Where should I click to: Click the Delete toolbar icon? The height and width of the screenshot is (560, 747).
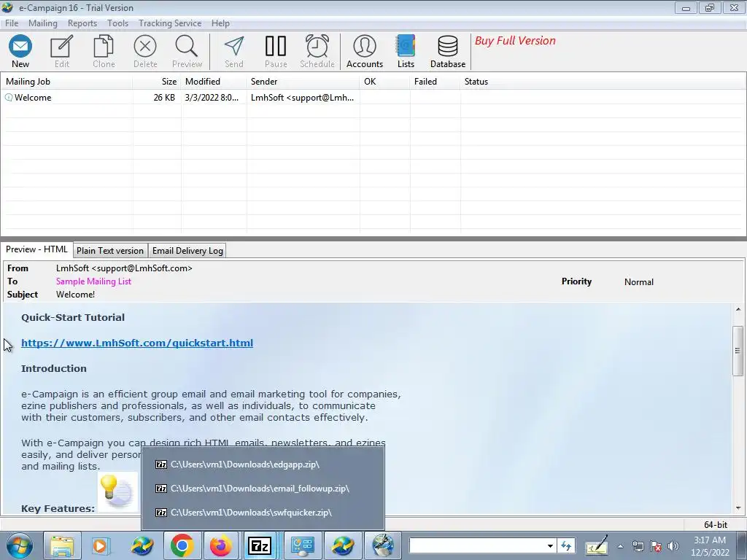coord(145,52)
